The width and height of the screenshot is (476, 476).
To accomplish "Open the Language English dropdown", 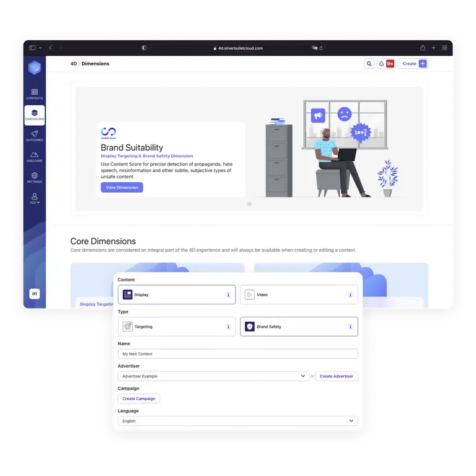I will pyautogui.click(x=238, y=421).
